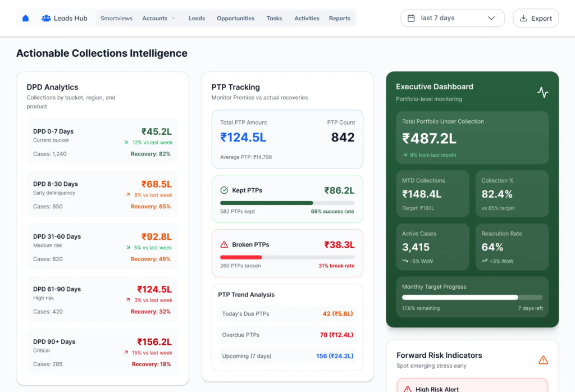Click the blue home icon
The width and height of the screenshot is (575, 392).
point(25,18)
